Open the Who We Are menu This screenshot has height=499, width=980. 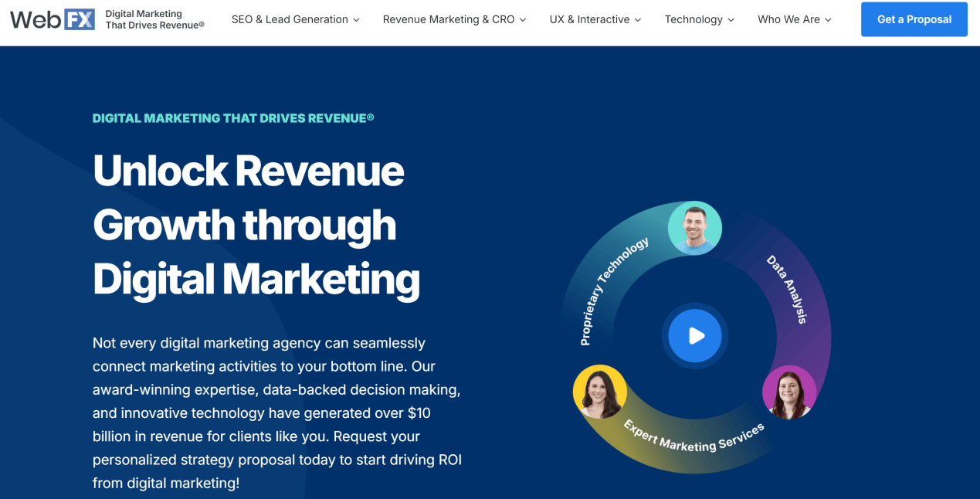pyautogui.click(x=795, y=19)
